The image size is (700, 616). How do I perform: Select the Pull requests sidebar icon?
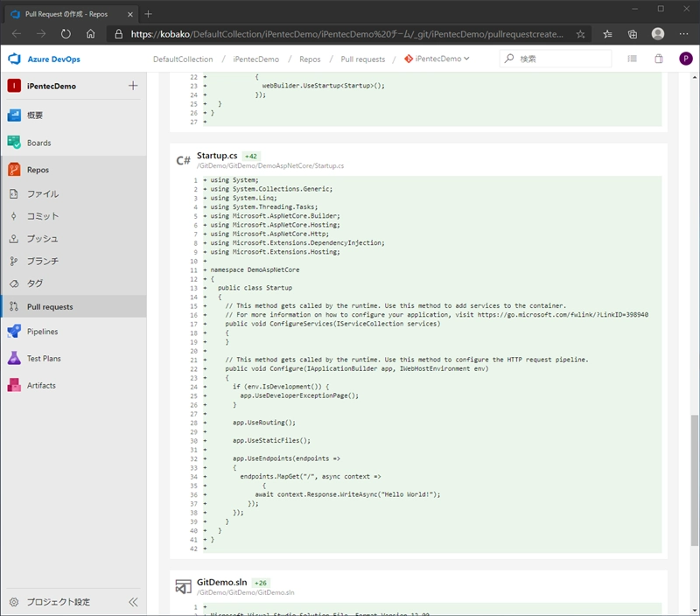14,306
